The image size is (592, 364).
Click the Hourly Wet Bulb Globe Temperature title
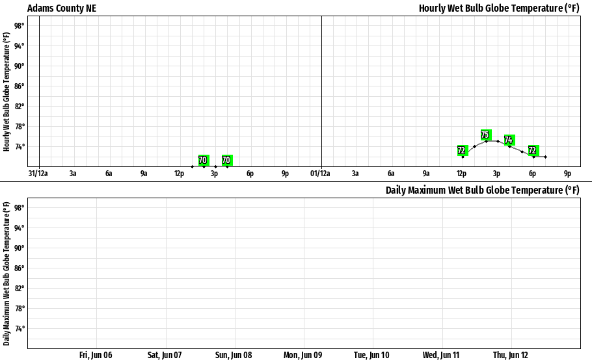click(x=499, y=8)
